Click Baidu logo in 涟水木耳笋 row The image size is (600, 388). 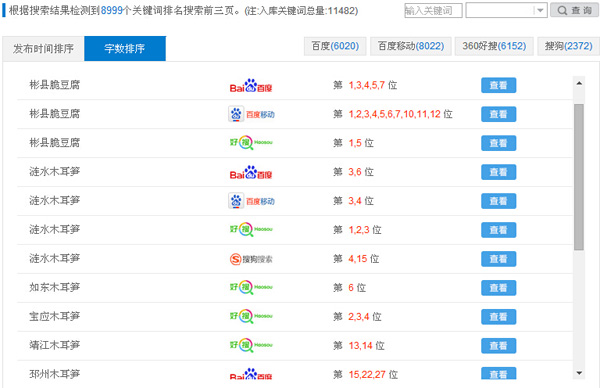pyautogui.click(x=251, y=172)
